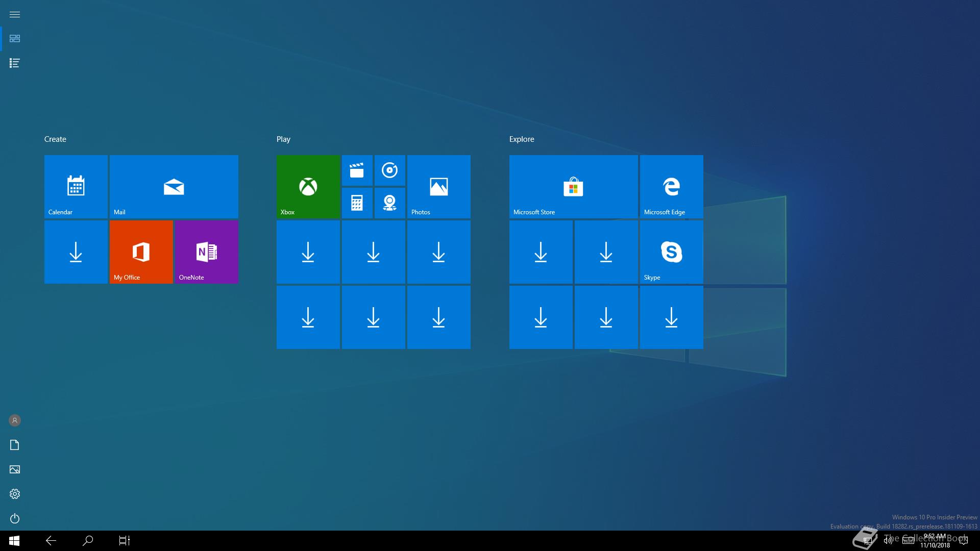Viewport: 980px width, 551px height.
Task: Select the download tile below Calendar
Action: [76, 252]
